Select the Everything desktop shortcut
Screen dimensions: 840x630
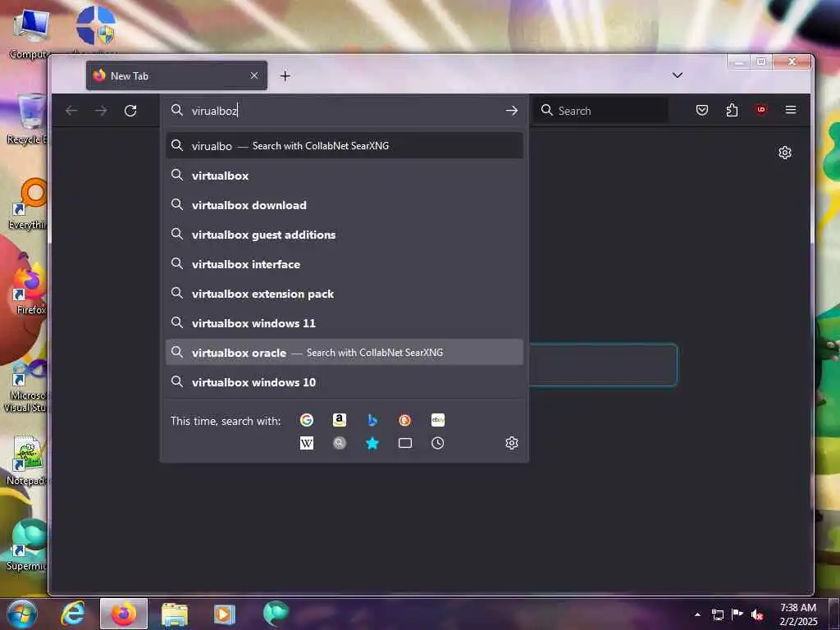pyautogui.click(x=28, y=203)
